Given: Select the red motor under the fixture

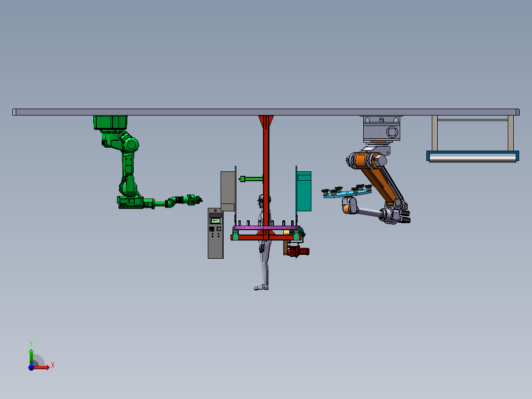Looking at the screenshot, I should pyautogui.click(x=298, y=252).
